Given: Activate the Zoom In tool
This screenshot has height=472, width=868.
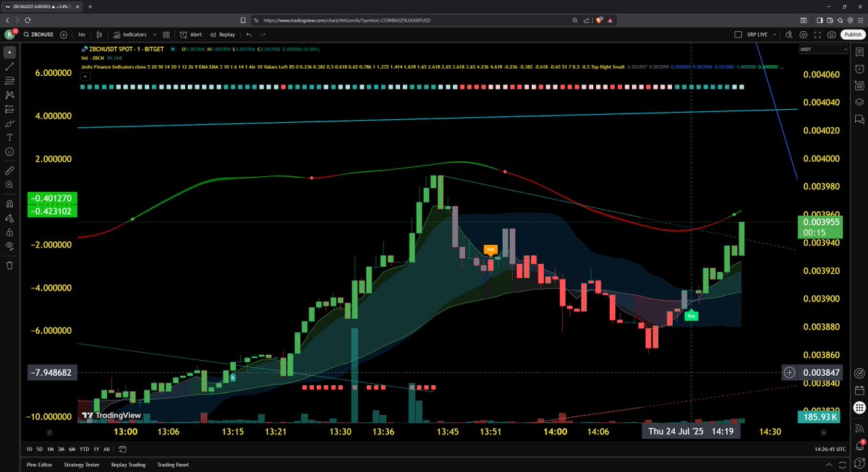Looking at the screenshot, I should tap(9, 185).
